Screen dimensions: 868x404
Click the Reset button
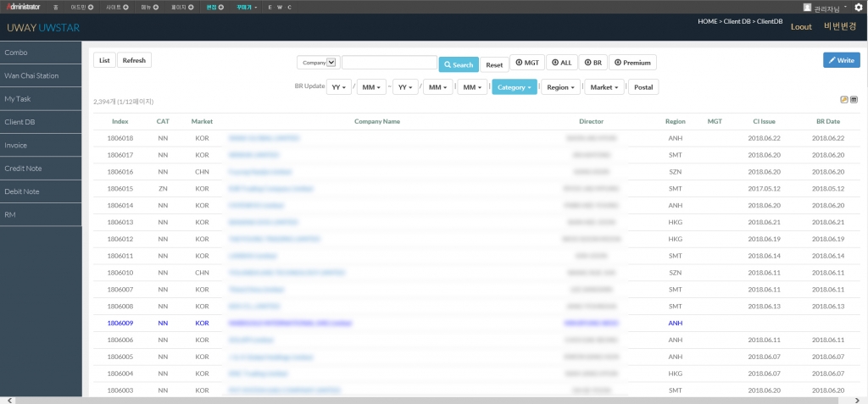click(494, 64)
